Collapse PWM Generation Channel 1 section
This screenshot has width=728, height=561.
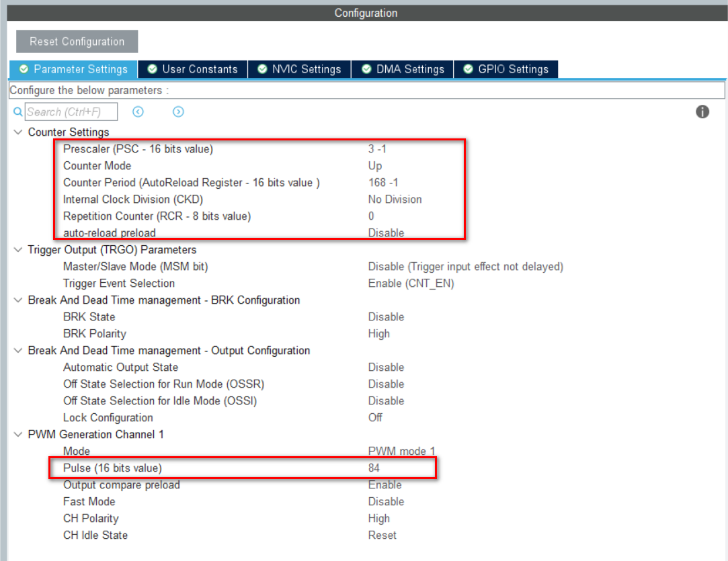point(17,434)
